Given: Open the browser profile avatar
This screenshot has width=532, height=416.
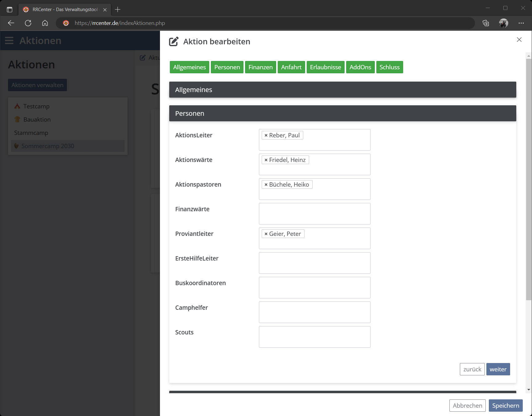Looking at the screenshot, I should [x=503, y=23].
